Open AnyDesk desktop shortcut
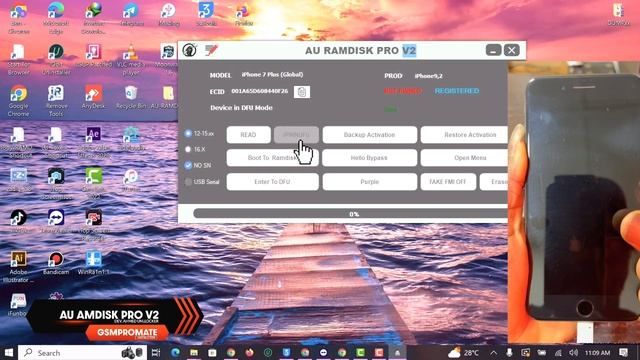This screenshot has width=640, height=360. click(93, 98)
